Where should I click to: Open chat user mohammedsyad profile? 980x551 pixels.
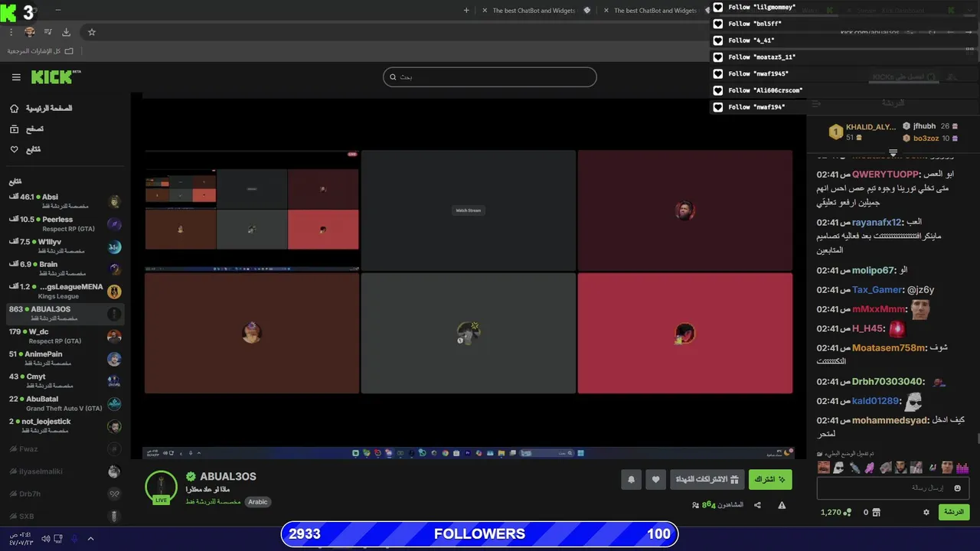[x=890, y=420]
